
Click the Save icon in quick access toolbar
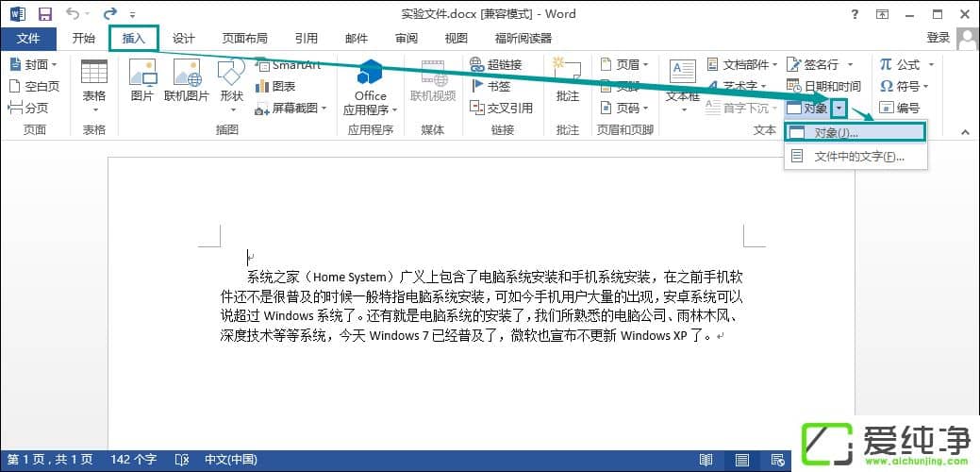pos(44,14)
